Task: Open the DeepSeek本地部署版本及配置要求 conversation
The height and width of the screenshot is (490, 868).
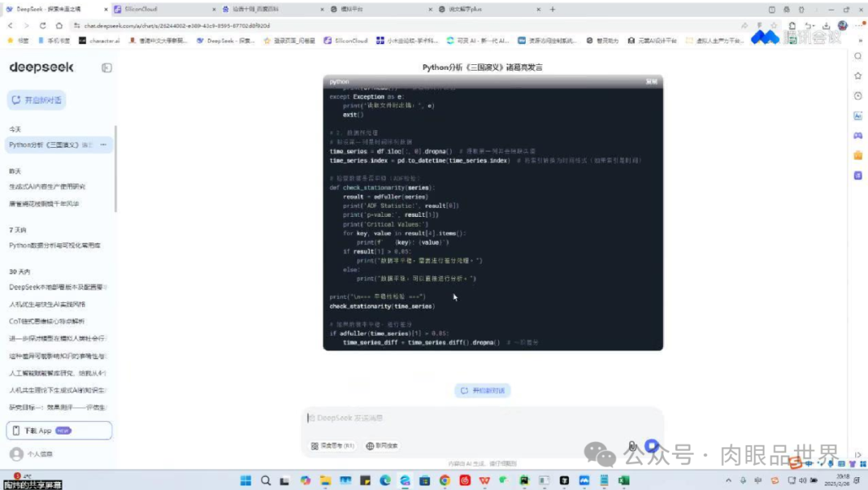Action: [x=58, y=287]
